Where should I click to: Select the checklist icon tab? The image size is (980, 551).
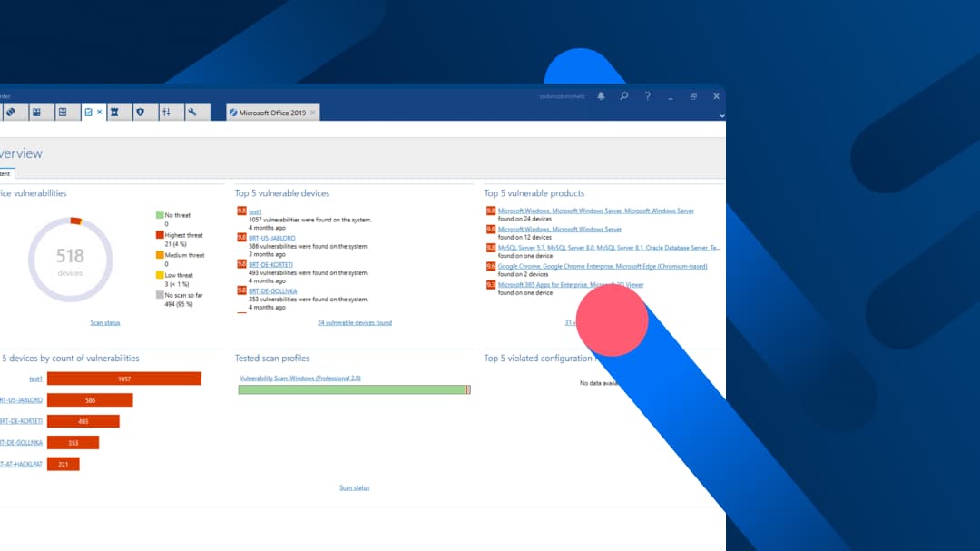pyautogui.click(x=88, y=113)
